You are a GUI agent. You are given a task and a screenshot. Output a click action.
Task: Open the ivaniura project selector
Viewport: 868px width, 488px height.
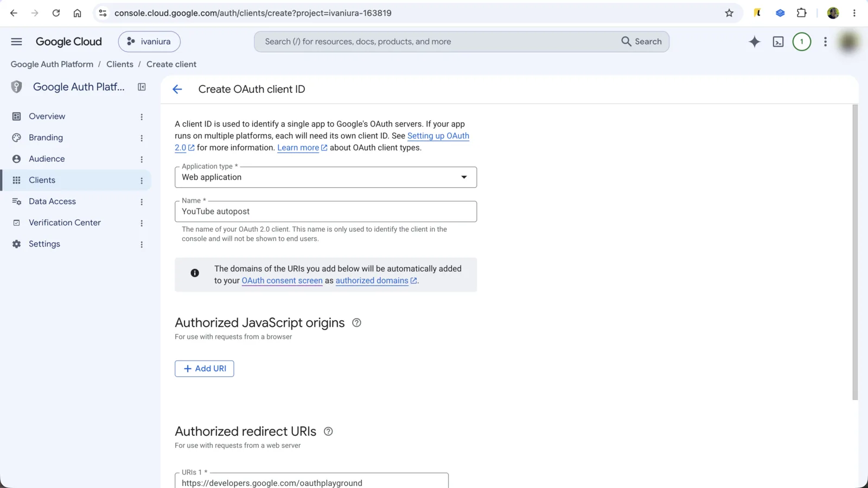pos(149,42)
